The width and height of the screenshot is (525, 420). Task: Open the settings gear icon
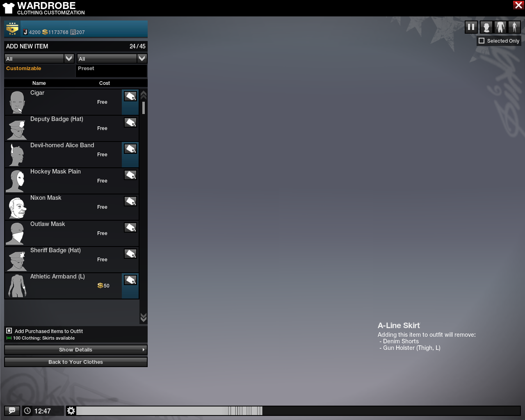click(x=71, y=411)
